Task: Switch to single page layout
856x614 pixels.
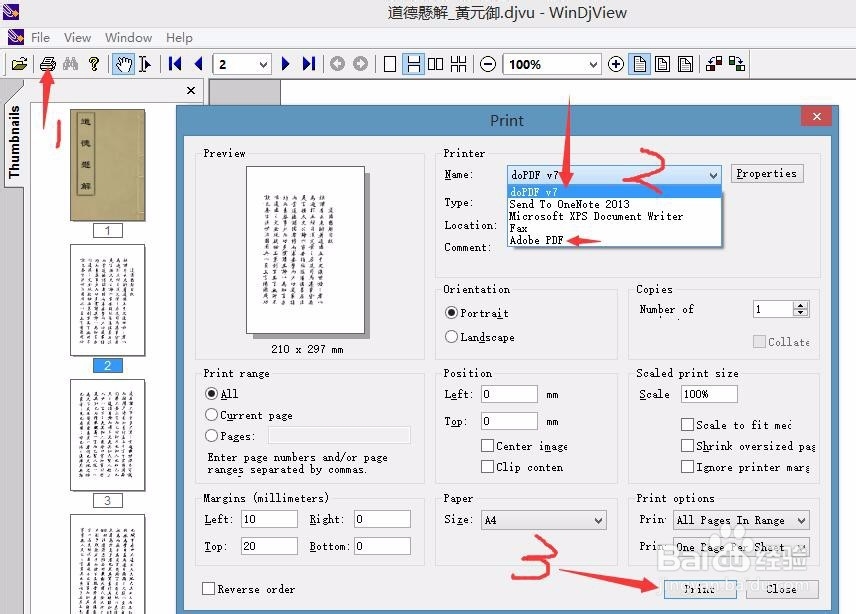Action: 390,64
